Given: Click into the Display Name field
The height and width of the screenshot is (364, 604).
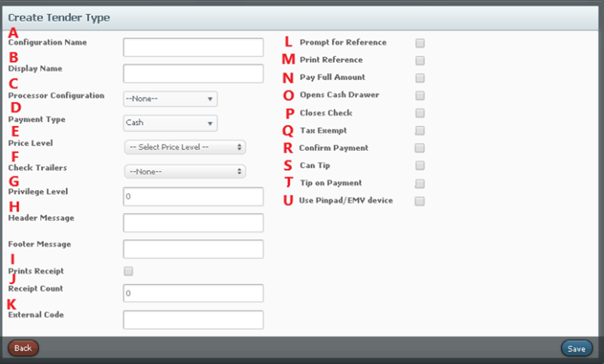Looking at the screenshot, I should (x=193, y=74).
